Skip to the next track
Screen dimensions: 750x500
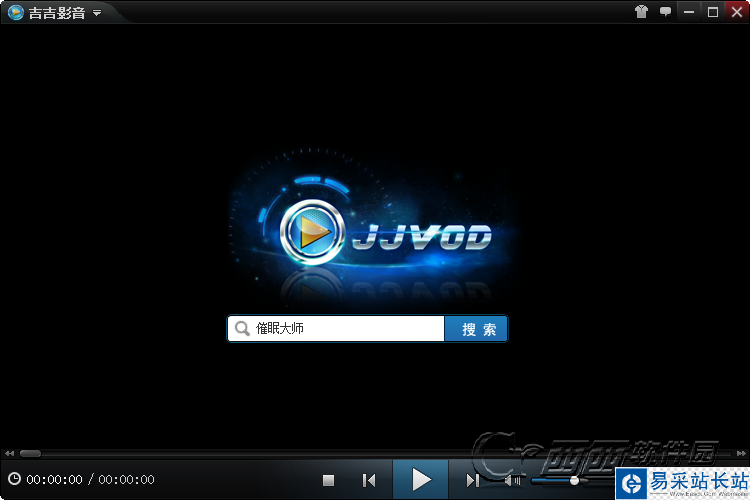(473, 480)
